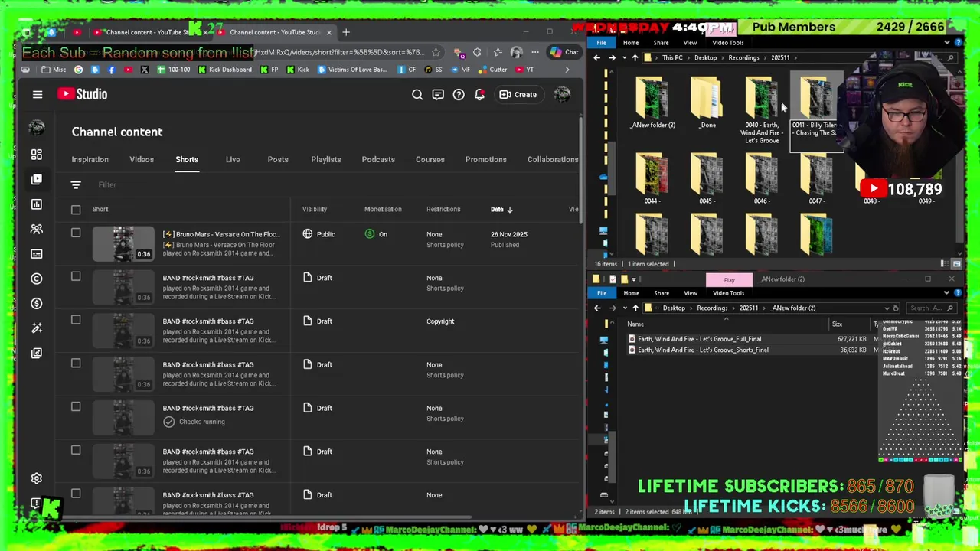Expand the bookmarks bar overflow chevron
The height and width of the screenshot is (551, 980).
[x=567, y=70]
